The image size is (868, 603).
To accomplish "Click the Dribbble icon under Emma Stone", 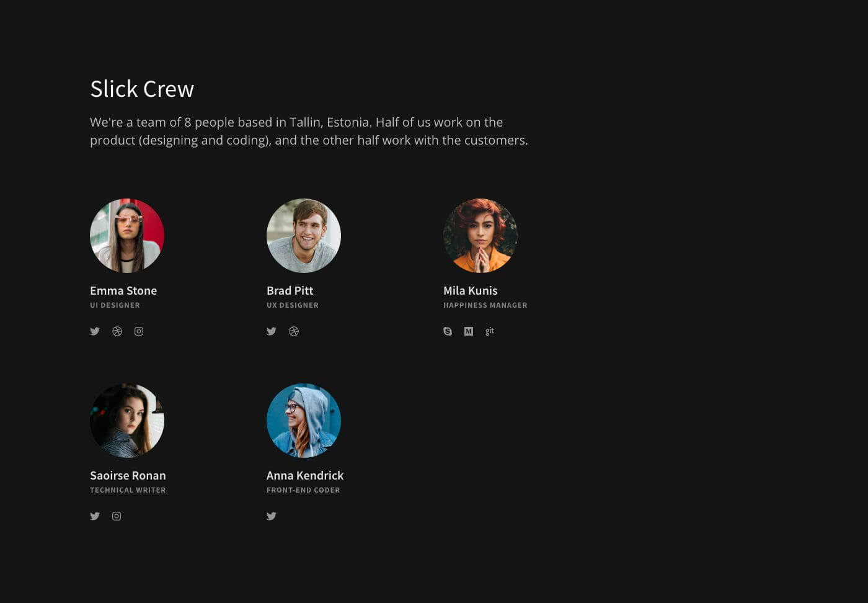I will point(117,331).
